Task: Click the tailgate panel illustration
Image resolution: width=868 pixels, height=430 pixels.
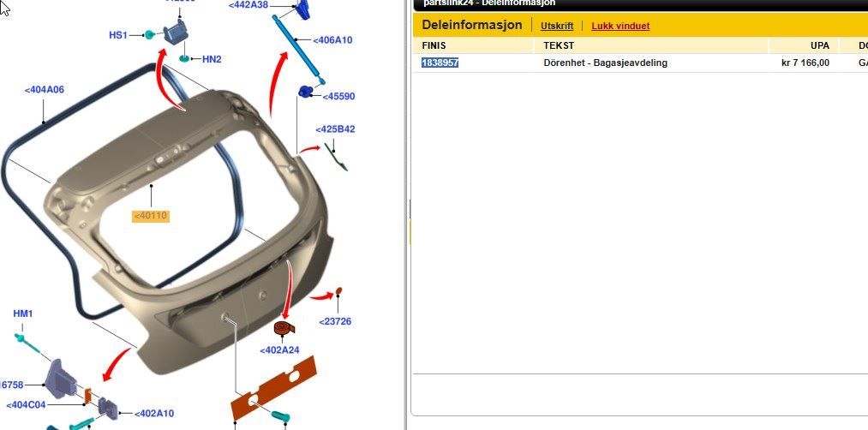Action: [191, 232]
